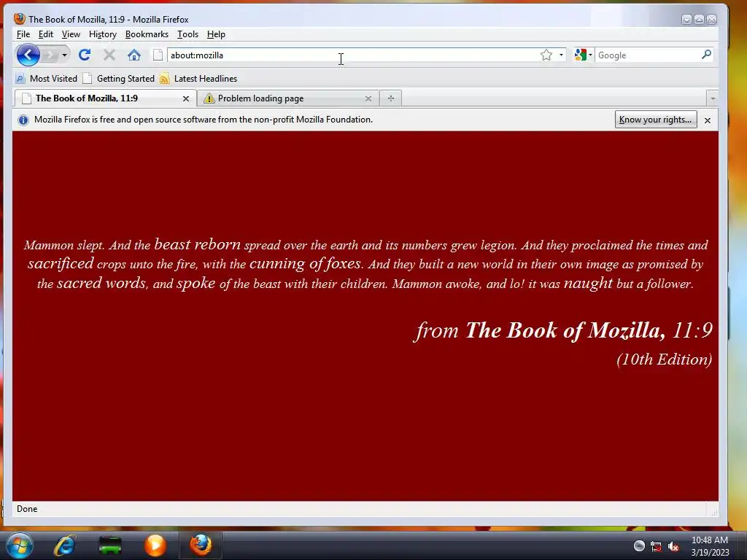Open the View menu
The image size is (747, 560).
click(71, 34)
